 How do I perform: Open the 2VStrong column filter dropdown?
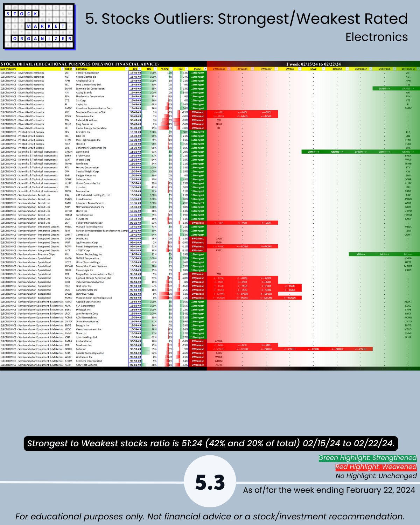(x=394, y=69)
